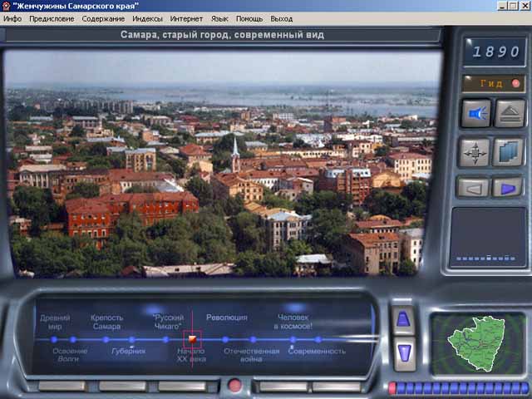This screenshot has width=532, height=399.
Task: Click the four-arrow move icon
Action: (x=475, y=152)
